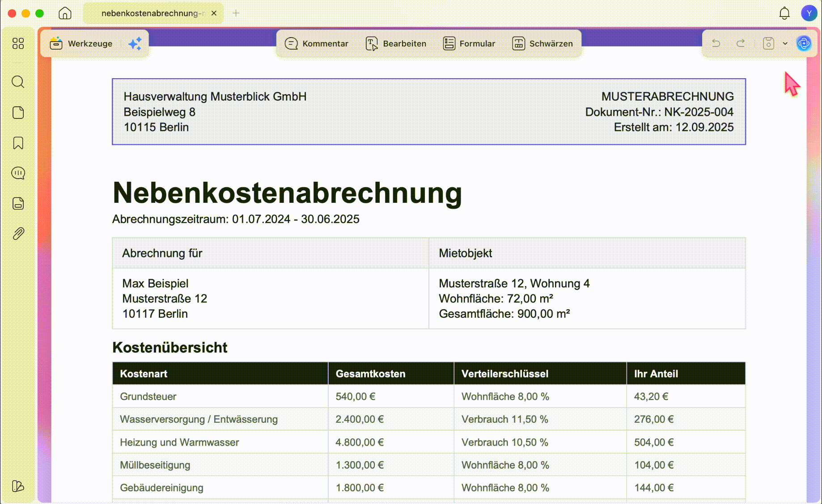Click the Wohnfläche: 72,00 m² line
Screen dimensions: 822x504
tap(496, 298)
